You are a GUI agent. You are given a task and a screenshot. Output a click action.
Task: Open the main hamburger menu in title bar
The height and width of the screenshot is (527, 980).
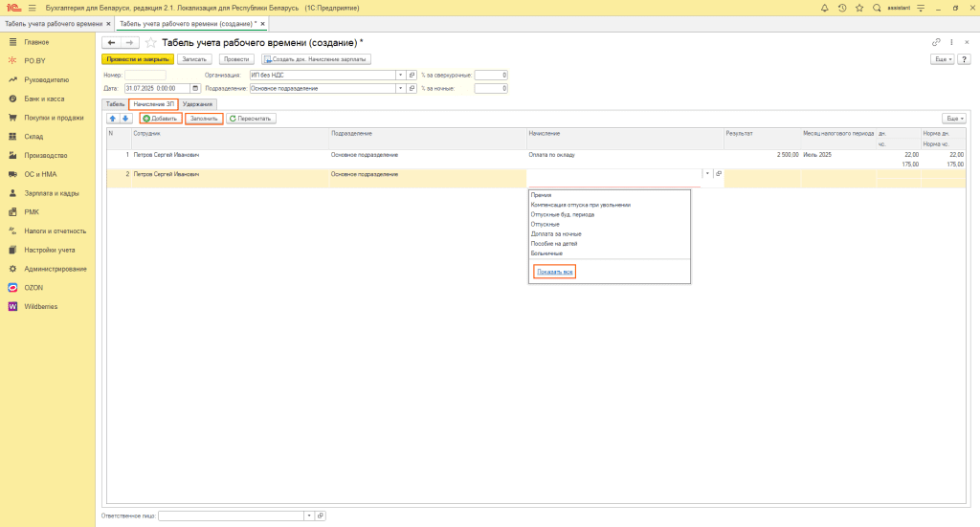click(33, 8)
